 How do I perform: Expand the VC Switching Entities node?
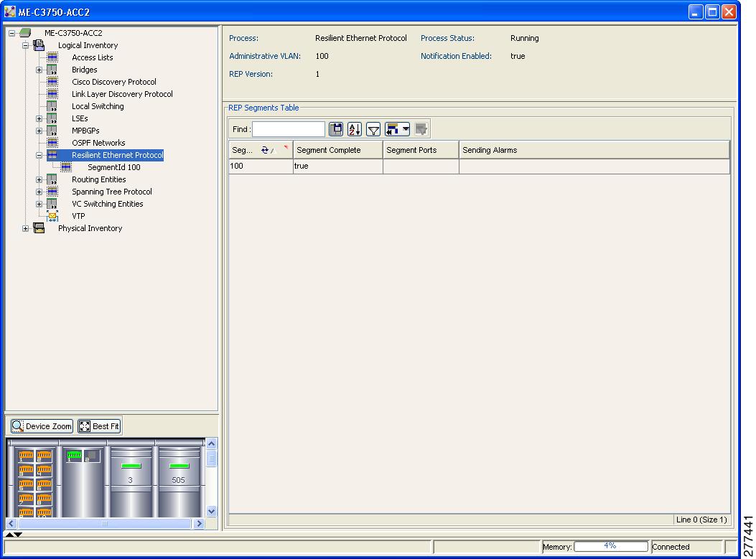click(x=39, y=204)
